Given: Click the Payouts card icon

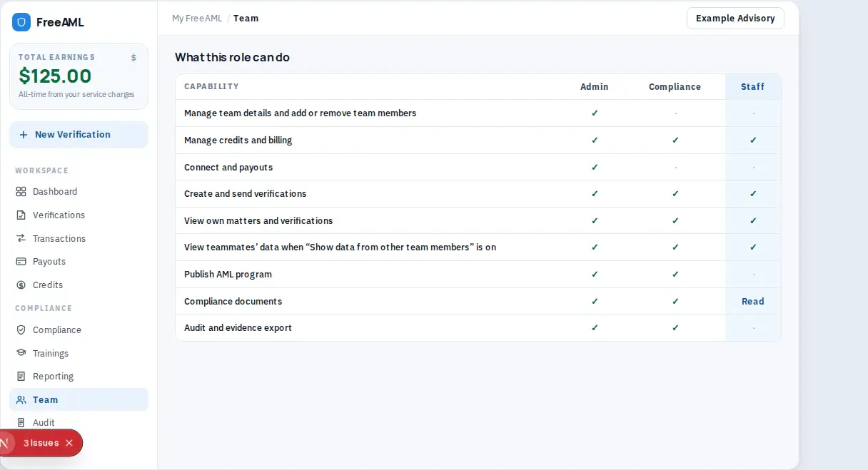Looking at the screenshot, I should click(21, 262).
